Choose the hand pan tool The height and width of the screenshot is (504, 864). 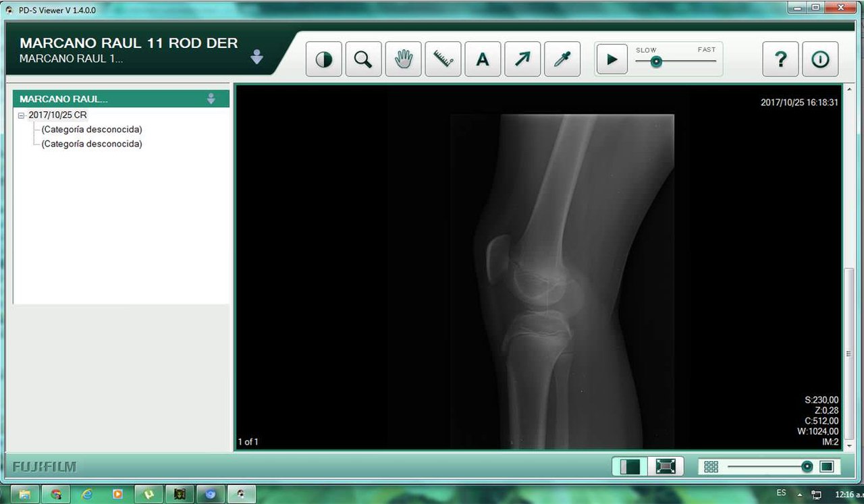[x=404, y=59]
